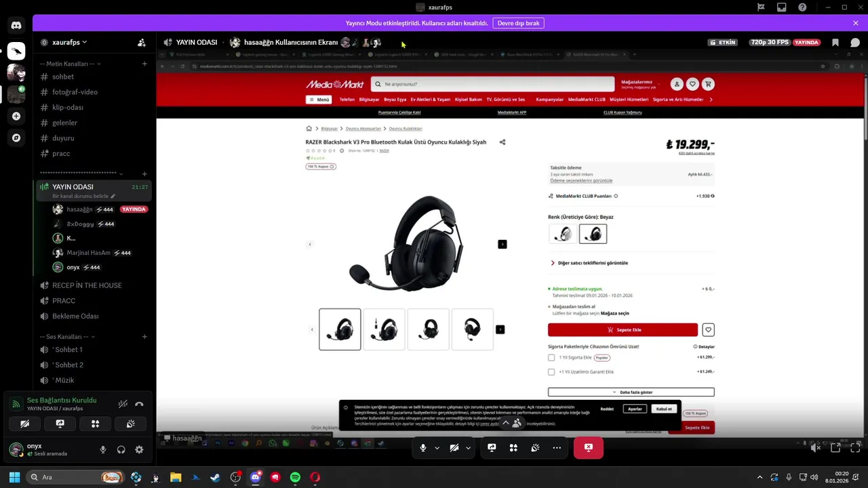Image resolution: width=868 pixels, height=488 pixels.
Task: Click share screen in stream control bar
Action: click(492, 447)
